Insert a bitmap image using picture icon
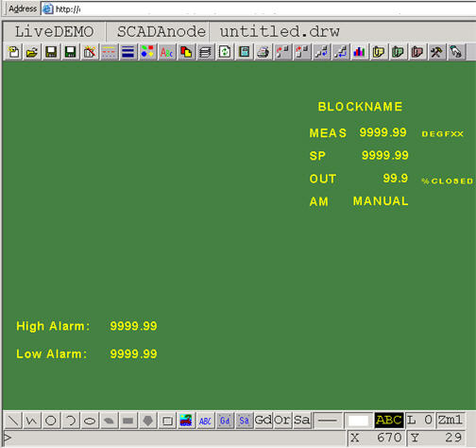This screenshot has height=448, width=476. click(186, 421)
